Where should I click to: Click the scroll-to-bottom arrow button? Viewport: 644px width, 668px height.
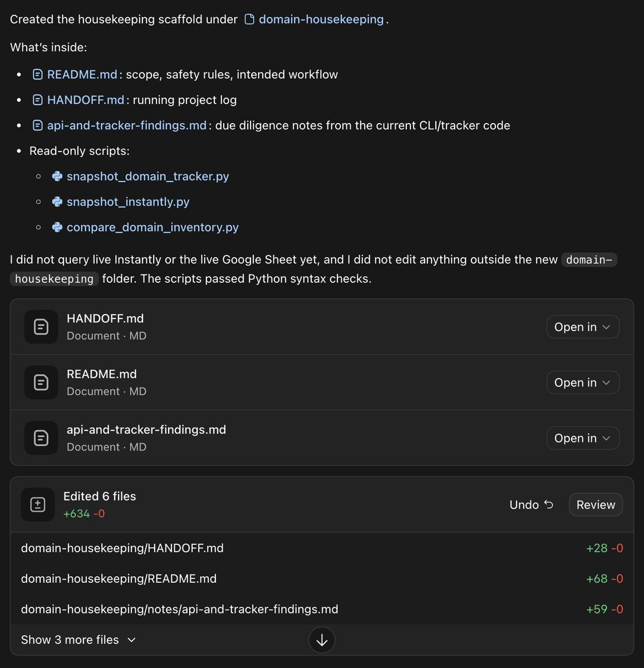click(x=322, y=640)
